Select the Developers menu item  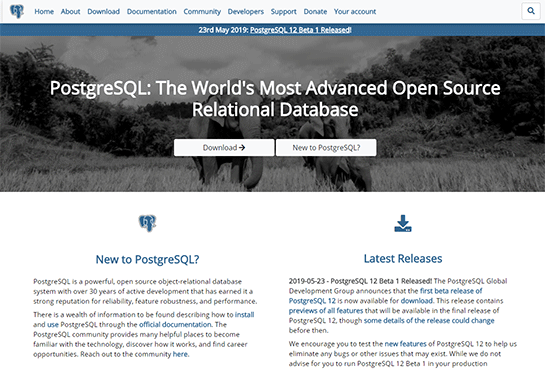[x=246, y=11]
